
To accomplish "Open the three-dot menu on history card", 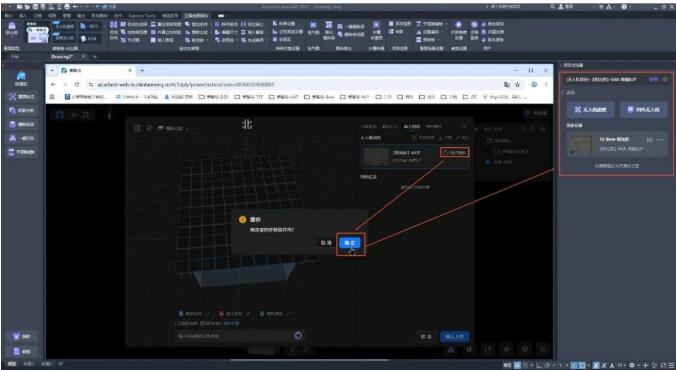I will click(660, 140).
